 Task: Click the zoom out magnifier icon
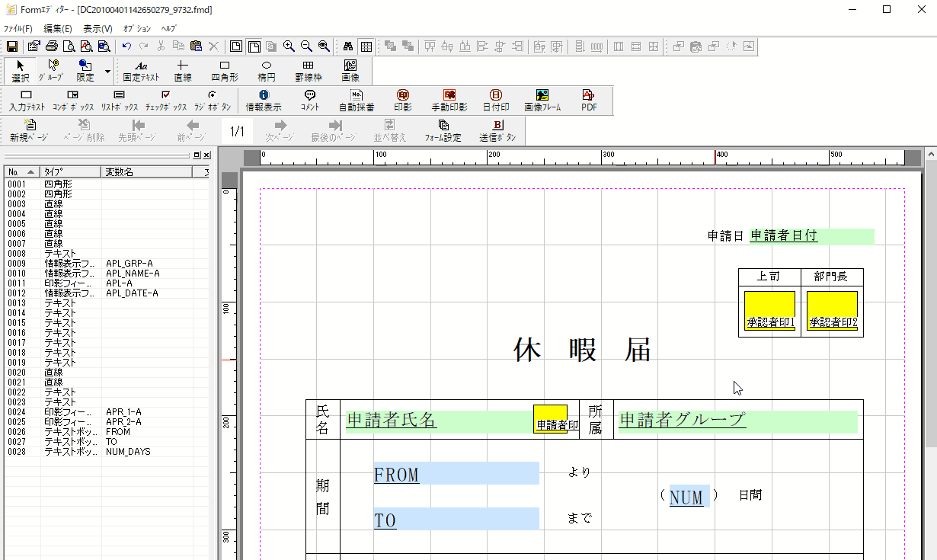pyautogui.click(x=306, y=46)
